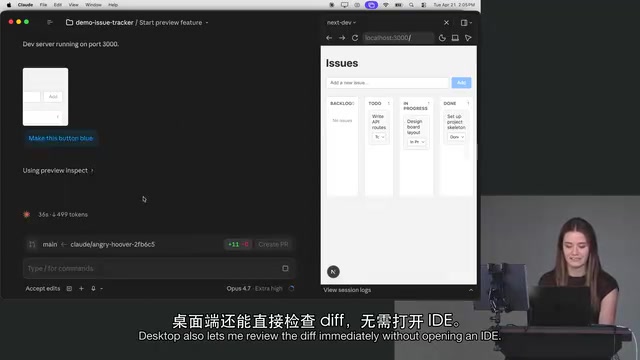The width and height of the screenshot is (640, 360).
Task: Open the Help menu
Action: (113, 5)
